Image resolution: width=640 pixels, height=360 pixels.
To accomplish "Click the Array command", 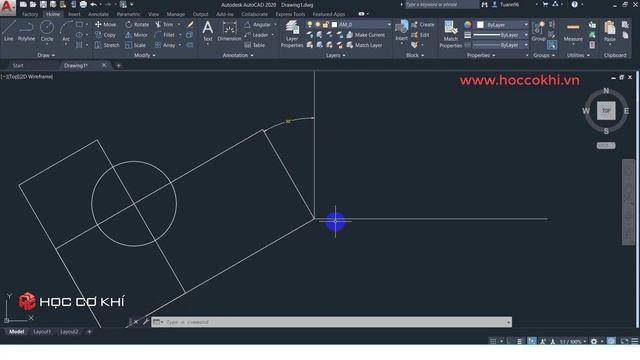I will pyautogui.click(x=165, y=45).
